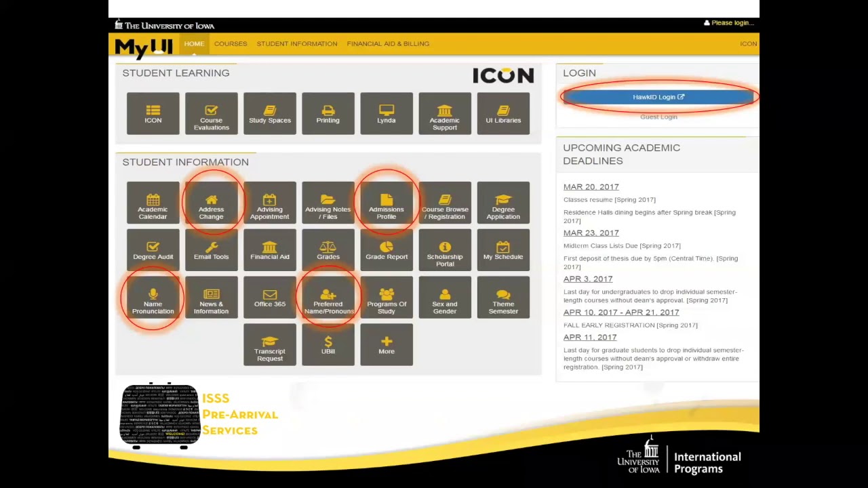Click the HawkID Login button

[658, 97]
